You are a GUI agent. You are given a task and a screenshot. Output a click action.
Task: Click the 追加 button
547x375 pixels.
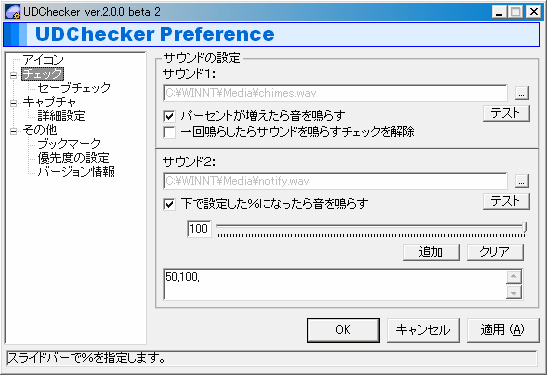(x=431, y=252)
